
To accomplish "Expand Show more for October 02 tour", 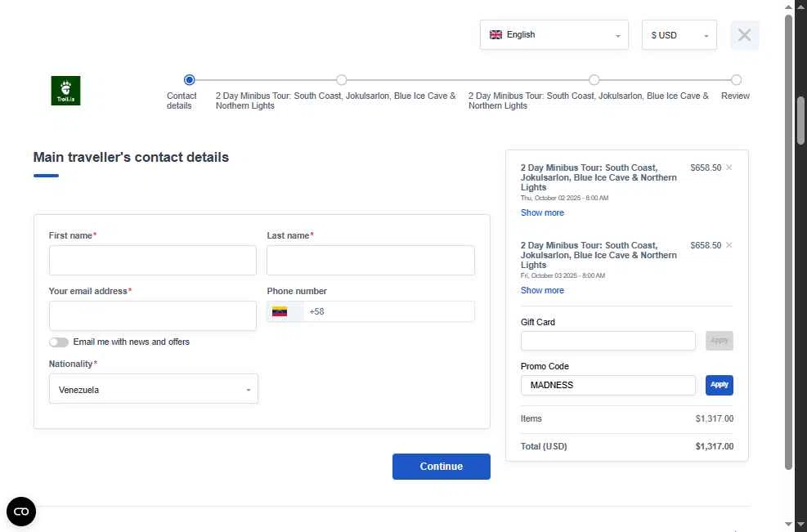I will [x=542, y=212].
